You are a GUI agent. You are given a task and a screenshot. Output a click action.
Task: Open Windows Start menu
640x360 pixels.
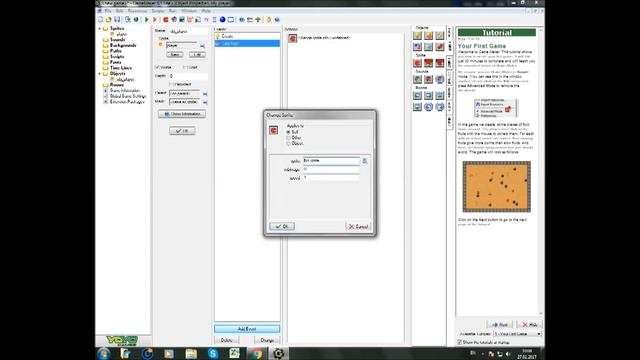[104, 353]
